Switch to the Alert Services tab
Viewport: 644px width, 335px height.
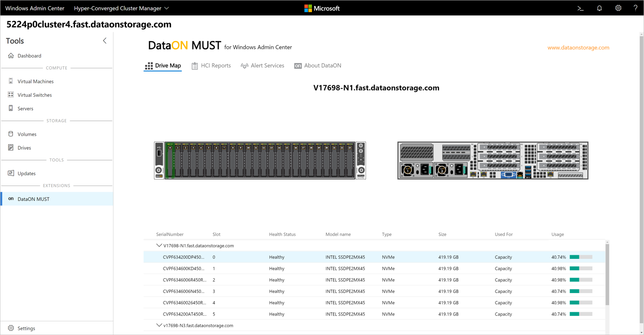(x=262, y=66)
